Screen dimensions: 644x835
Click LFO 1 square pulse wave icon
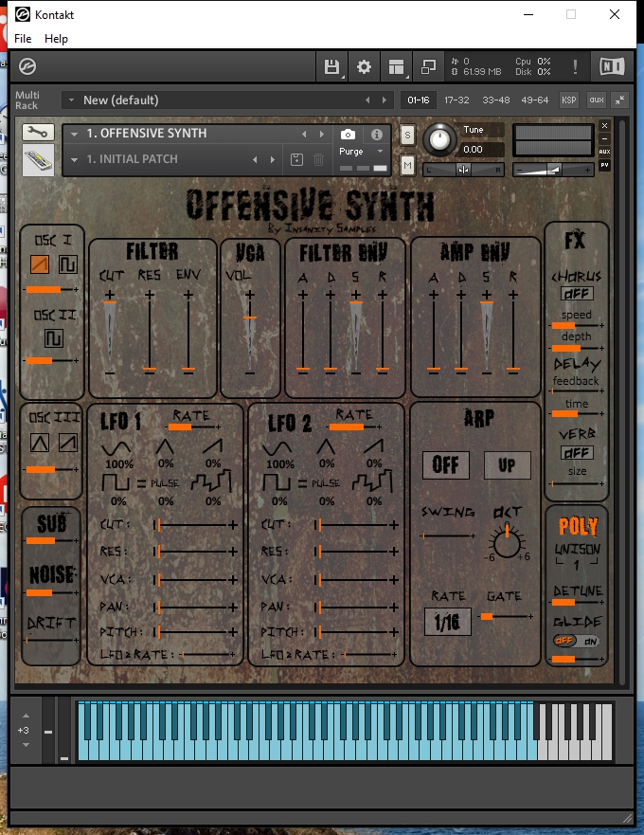(116, 482)
